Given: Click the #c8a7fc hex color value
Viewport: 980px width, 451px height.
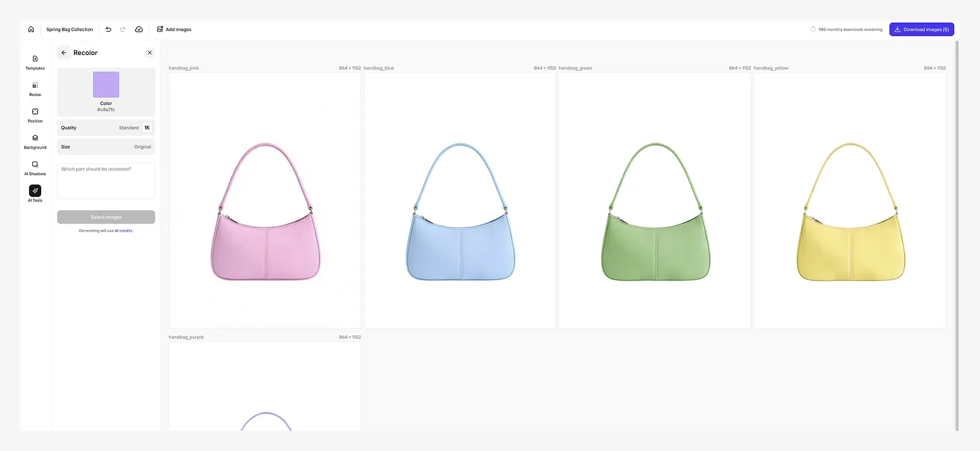Looking at the screenshot, I should point(106,110).
